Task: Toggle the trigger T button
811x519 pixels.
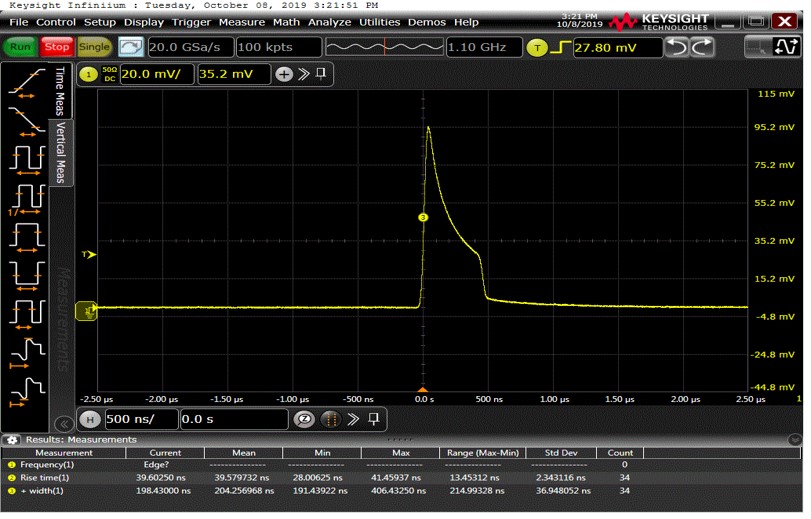Action: [x=537, y=47]
